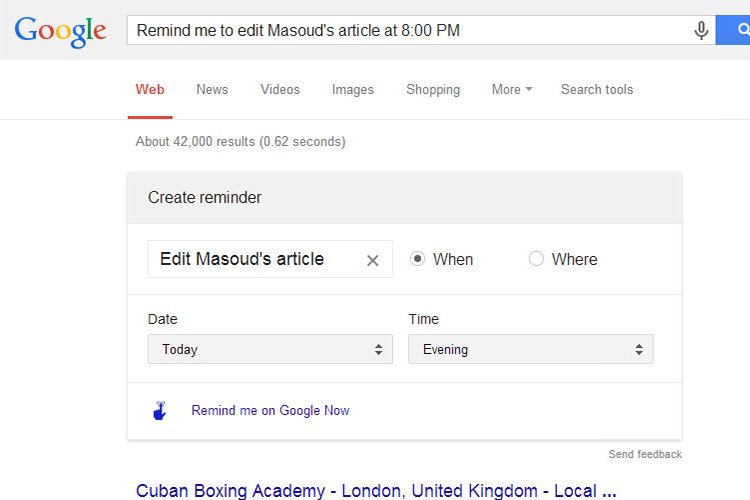
Task: Open the Videos results tab
Action: click(x=280, y=89)
